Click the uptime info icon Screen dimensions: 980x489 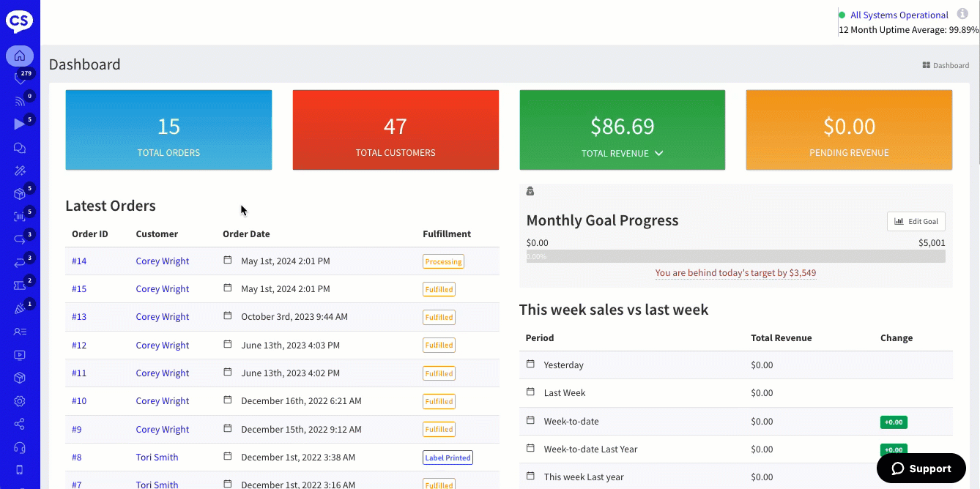pos(962,14)
